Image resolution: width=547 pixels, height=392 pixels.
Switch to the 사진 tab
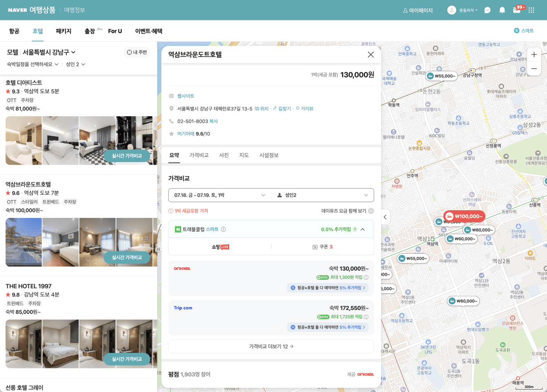[x=224, y=155]
